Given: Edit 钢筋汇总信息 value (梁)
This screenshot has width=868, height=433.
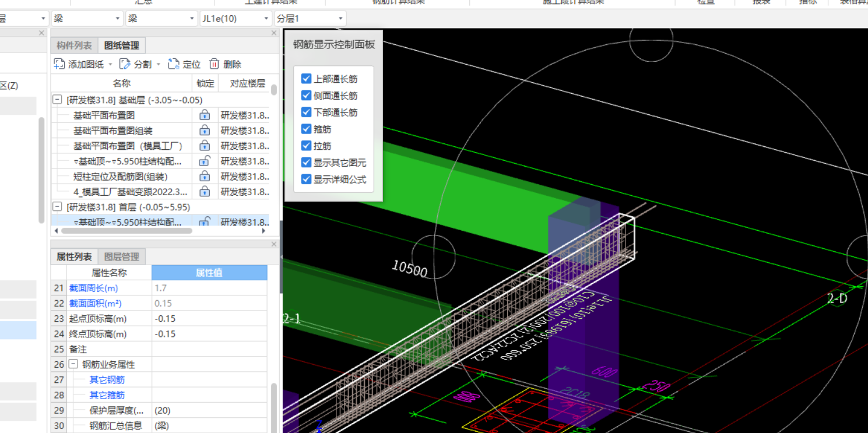Looking at the screenshot, I should point(209,425).
